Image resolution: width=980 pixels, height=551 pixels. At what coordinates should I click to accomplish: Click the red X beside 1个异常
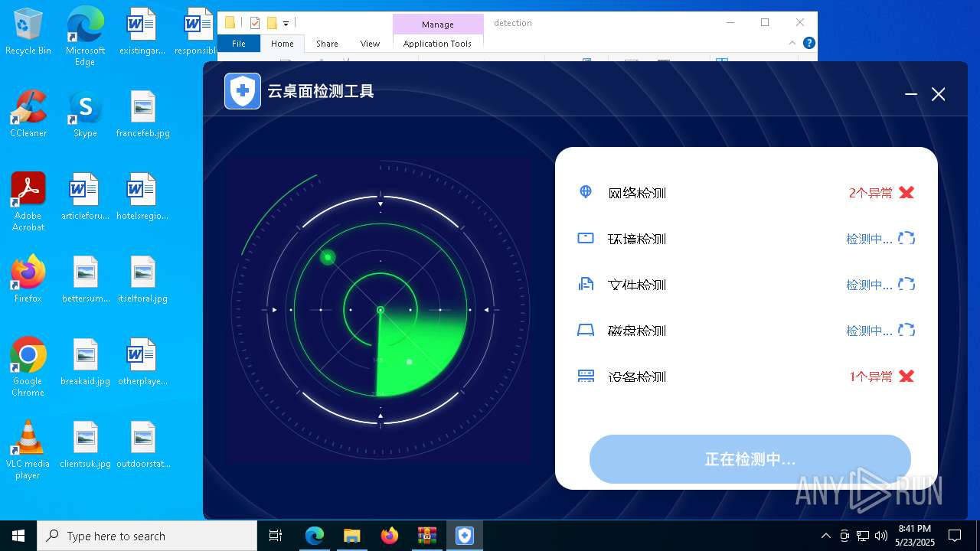click(906, 376)
